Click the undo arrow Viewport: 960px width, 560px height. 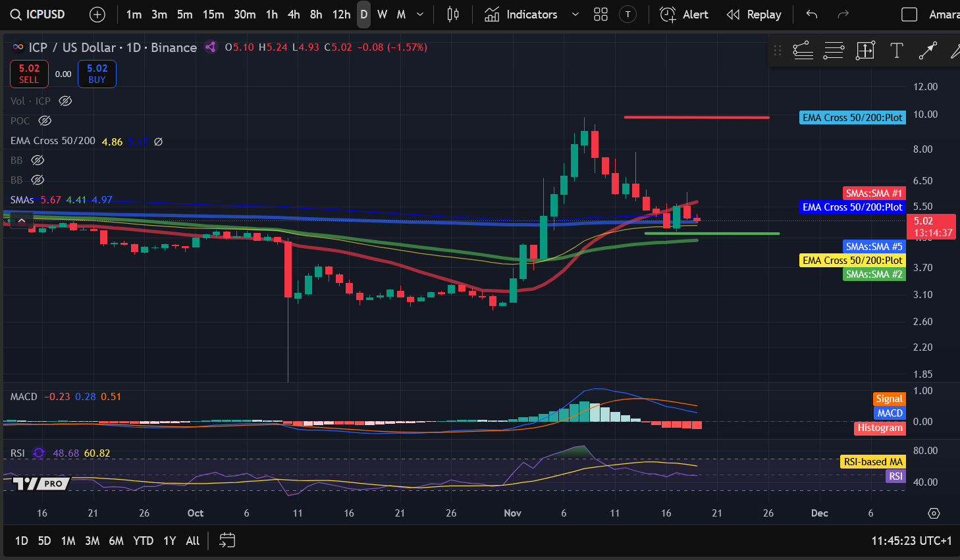(x=812, y=14)
